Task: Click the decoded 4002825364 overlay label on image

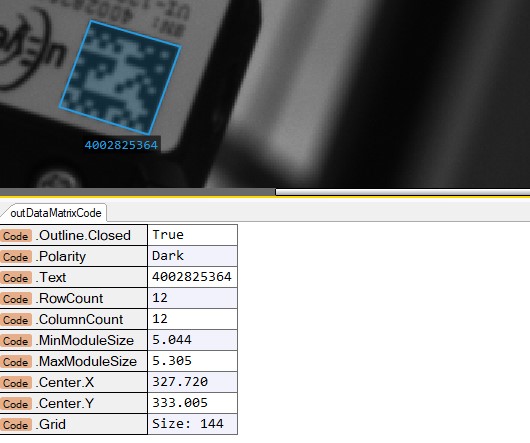Action: [x=121, y=145]
